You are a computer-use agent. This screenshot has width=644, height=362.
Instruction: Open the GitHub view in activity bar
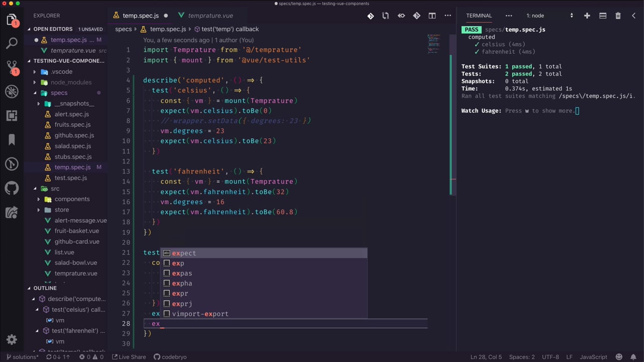coord(12,188)
